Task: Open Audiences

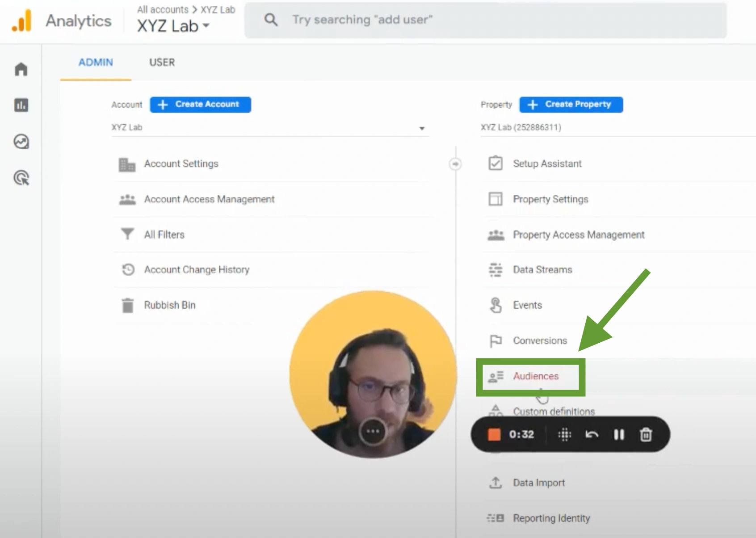Action: click(x=535, y=376)
